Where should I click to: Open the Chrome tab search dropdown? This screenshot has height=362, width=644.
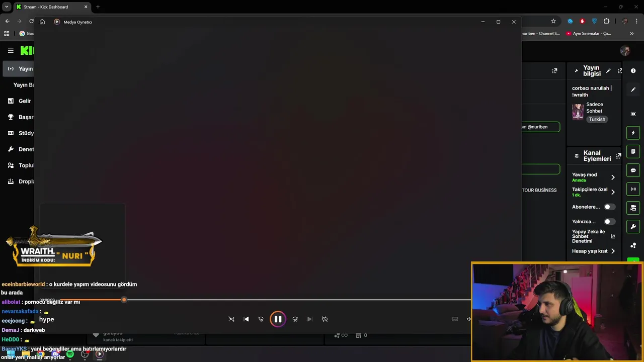7,7
